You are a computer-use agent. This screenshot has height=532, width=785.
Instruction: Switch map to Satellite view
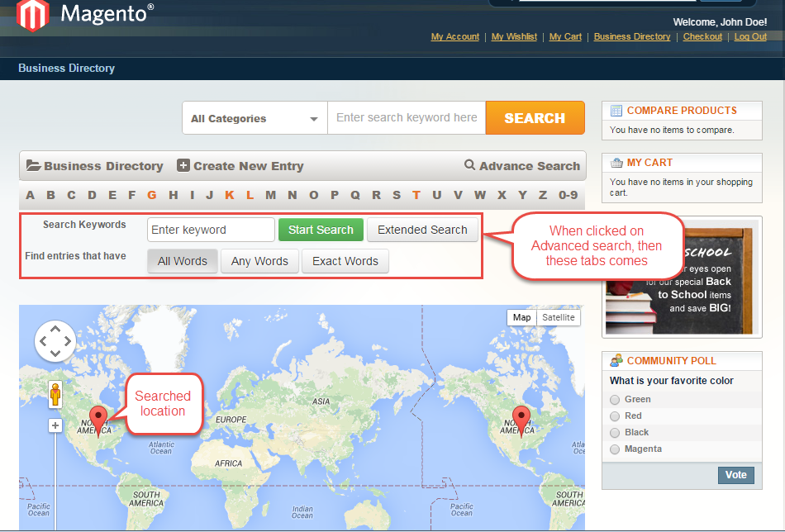[x=559, y=317]
